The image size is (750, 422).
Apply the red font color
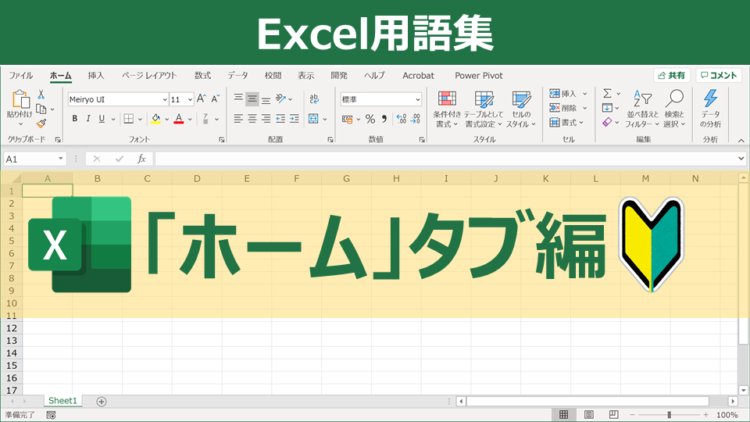click(179, 119)
